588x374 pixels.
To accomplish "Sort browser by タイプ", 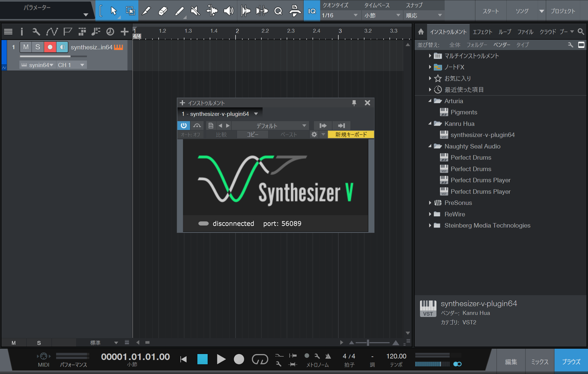I will [x=523, y=45].
